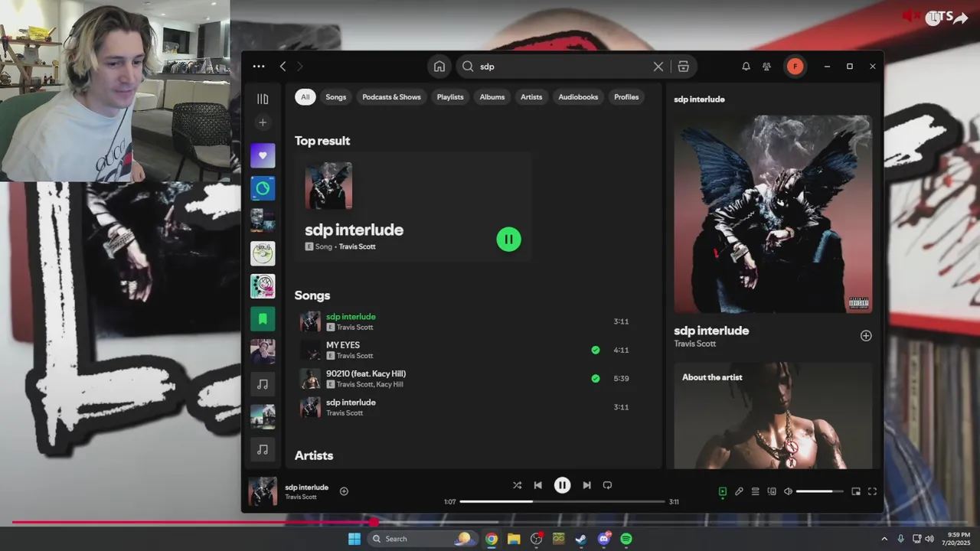
Task: Open Travis Scott link in the Top result card
Action: tap(357, 246)
